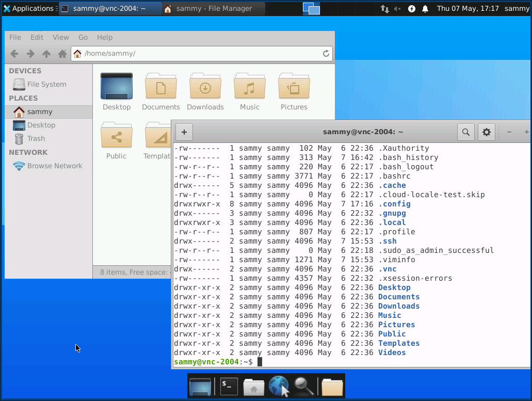
Task: Go up one directory in the file manager
Action: tap(46, 53)
